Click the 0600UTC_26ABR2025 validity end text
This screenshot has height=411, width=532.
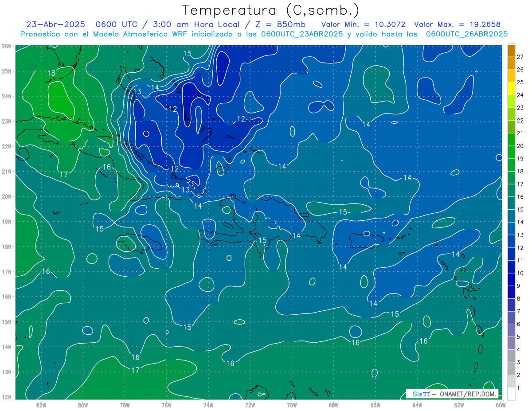pyautogui.click(x=467, y=34)
